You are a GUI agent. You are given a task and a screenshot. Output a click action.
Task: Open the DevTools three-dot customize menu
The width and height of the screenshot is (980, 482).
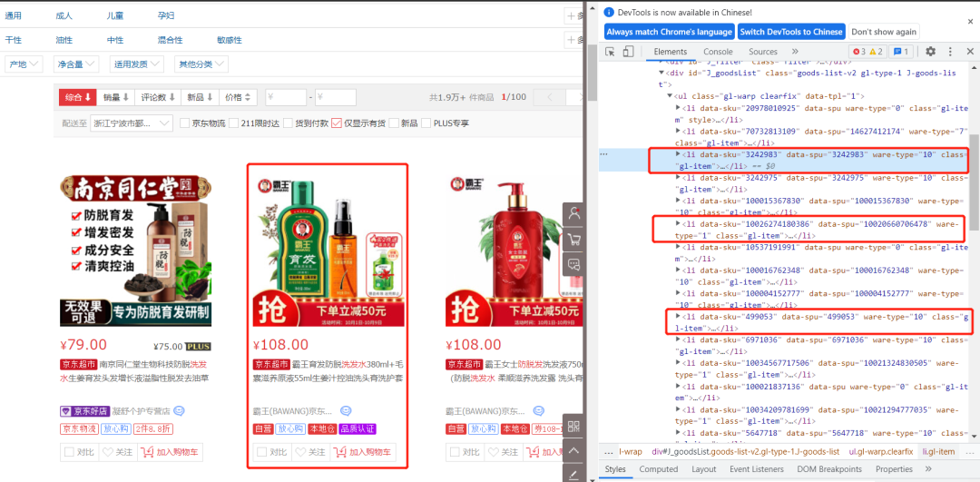[x=951, y=51]
